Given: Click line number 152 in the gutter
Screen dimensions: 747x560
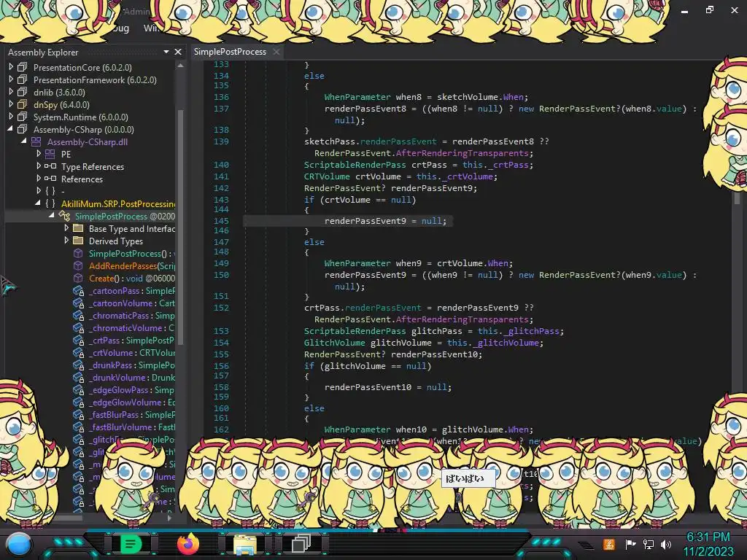Looking at the screenshot, I should [221, 308].
